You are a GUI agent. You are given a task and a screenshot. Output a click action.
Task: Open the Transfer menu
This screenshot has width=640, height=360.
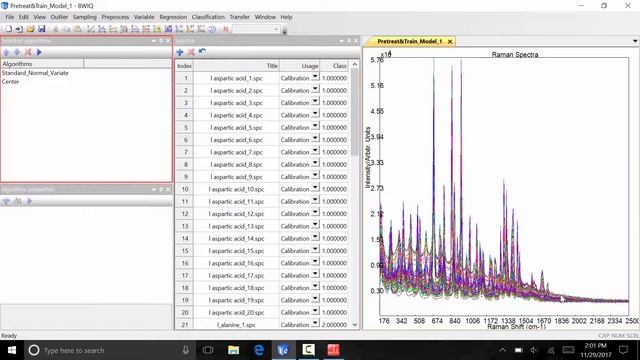[x=240, y=17]
